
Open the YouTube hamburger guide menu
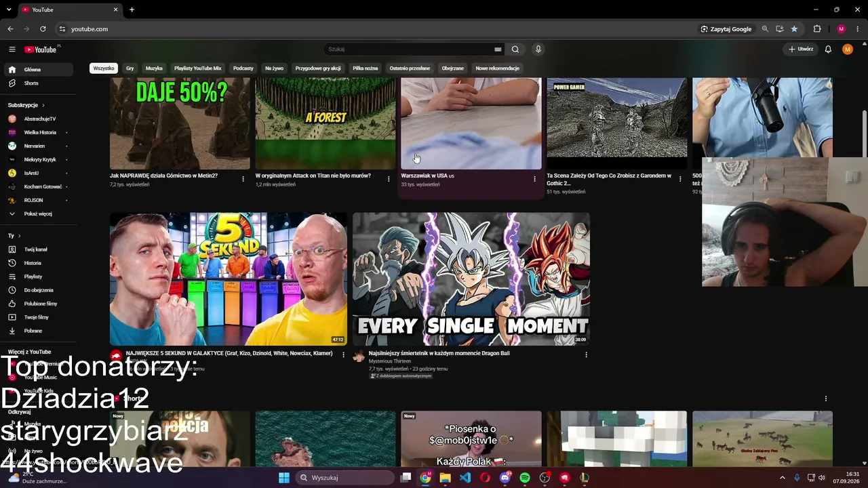(x=12, y=49)
